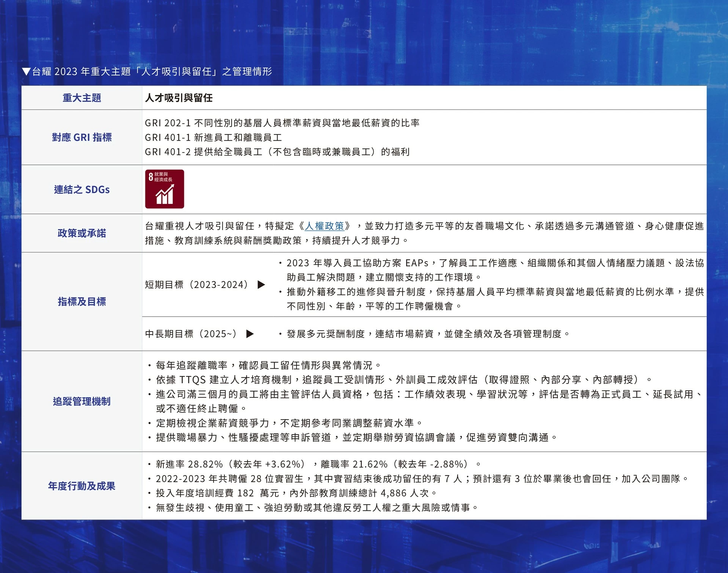Viewport: 728px width, 573px height.
Task: Click the SDG 8 economic growth icon
Action: click(x=164, y=189)
